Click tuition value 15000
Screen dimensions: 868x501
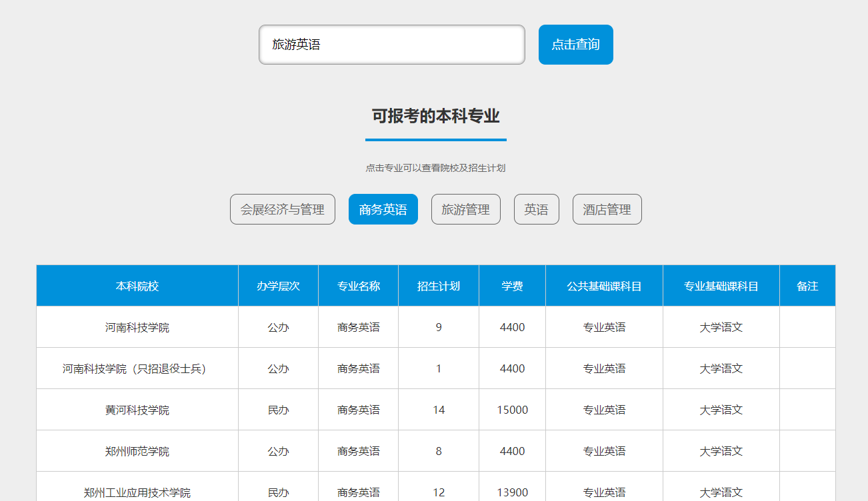point(513,410)
